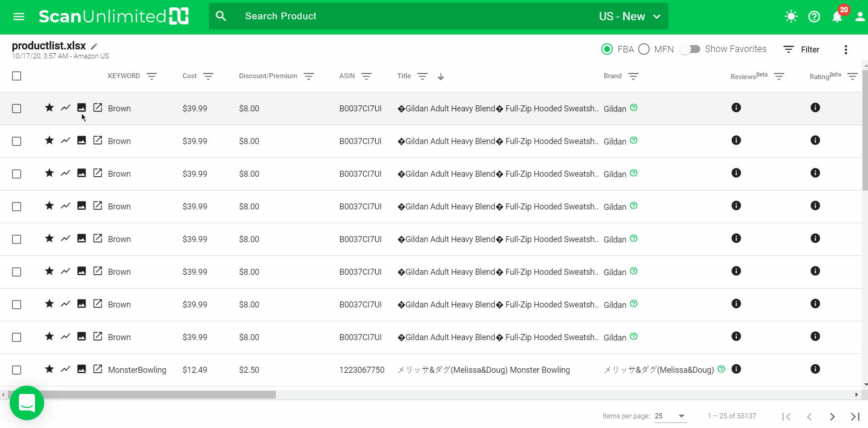Viewport: 868px width, 428px height.
Task: Select the MFN radio button
Action: 644,49
